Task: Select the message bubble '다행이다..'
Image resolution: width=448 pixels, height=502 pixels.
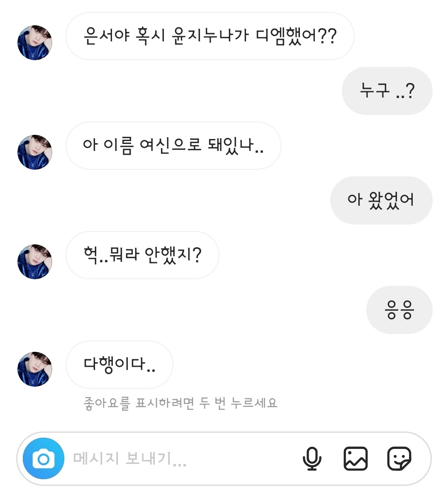Action: coord(119,365)
